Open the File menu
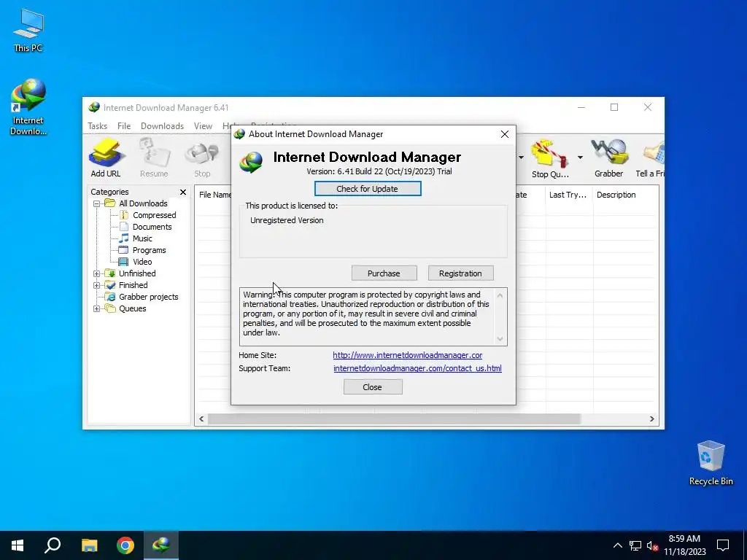 coord(124,125)
